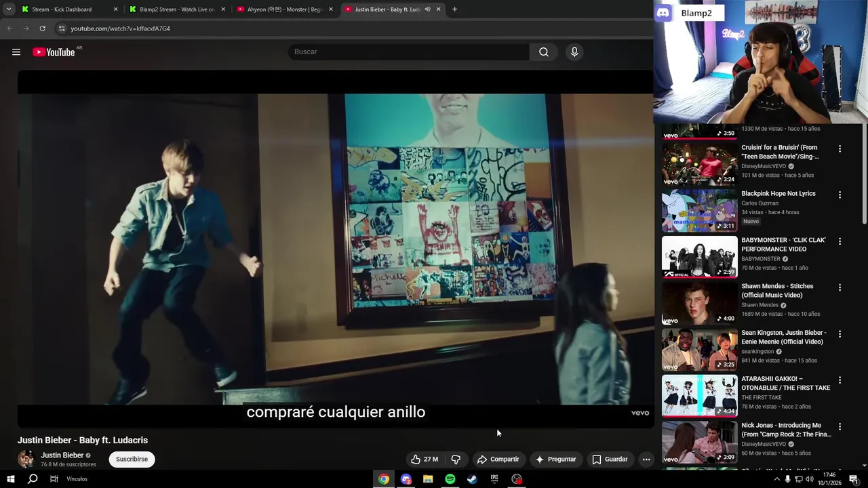Open Cruisin' for a Bruisin' video thumbnail

pyautogui.click(x=699, y=164)
